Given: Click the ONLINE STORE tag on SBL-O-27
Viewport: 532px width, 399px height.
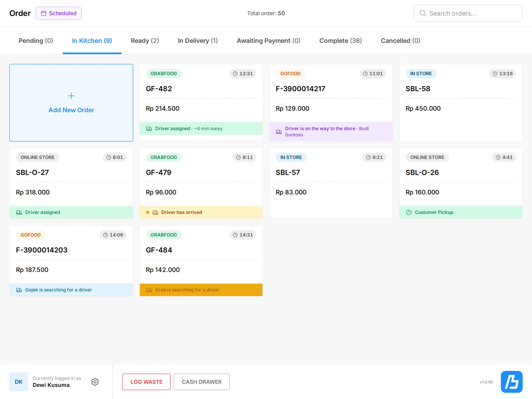Looking at the screenshot, I should (x=38, y=157).
